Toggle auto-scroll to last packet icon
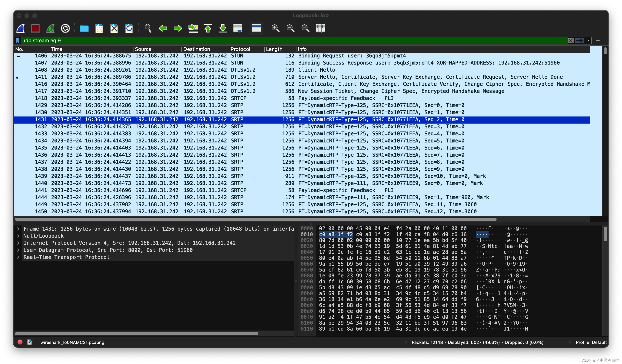This screenshot has width=622, height=364. click(238, 28)
